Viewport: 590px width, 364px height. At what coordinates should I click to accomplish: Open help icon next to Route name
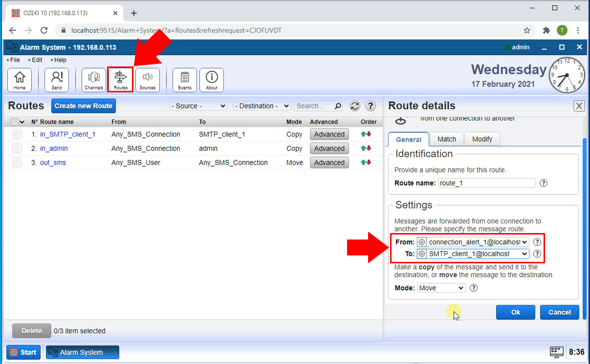click(x=543, y=183)
